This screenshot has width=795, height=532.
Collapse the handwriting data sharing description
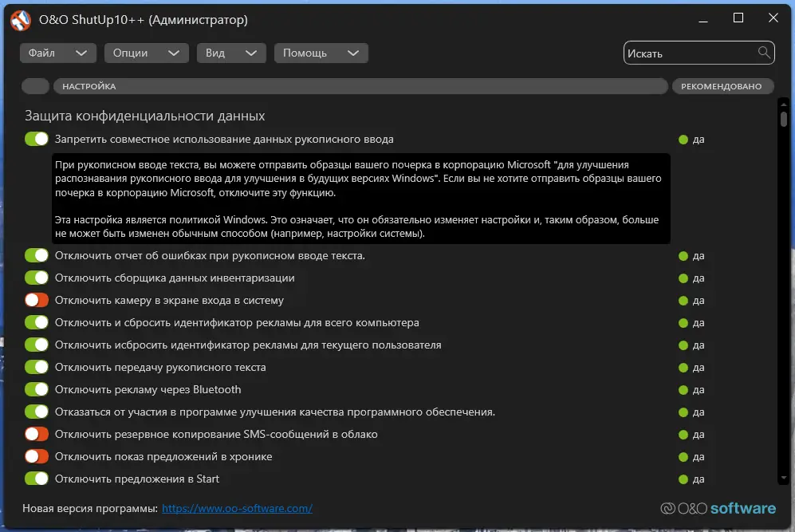224,140
